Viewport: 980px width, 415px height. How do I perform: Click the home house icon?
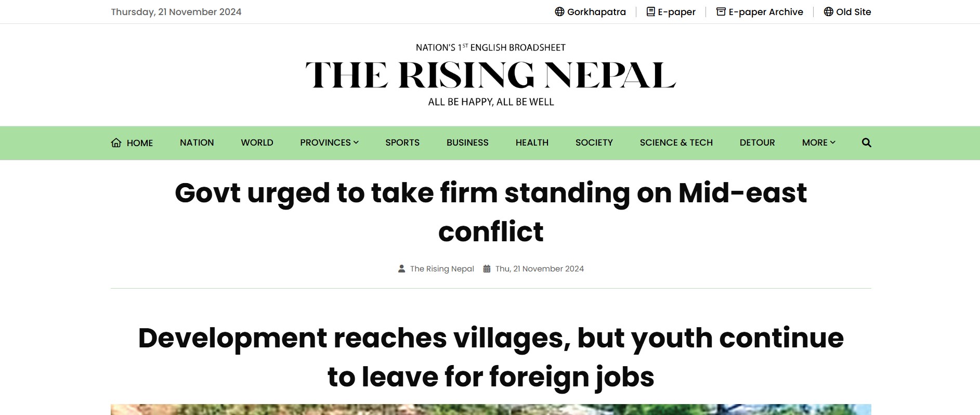coord(116,142)
